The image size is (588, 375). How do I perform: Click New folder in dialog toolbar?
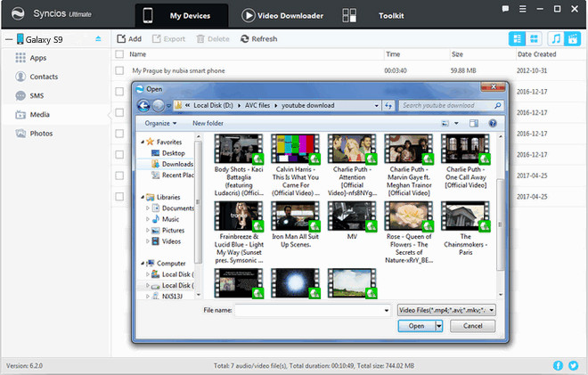pos(208,123)
